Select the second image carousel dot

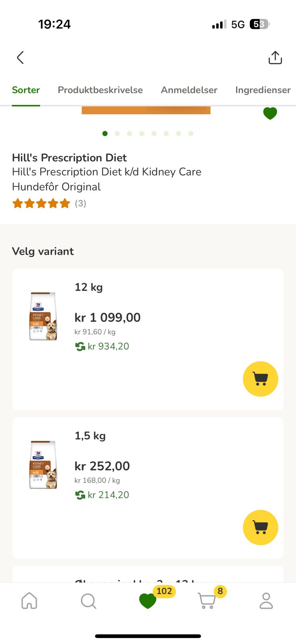tap(117, 134)
